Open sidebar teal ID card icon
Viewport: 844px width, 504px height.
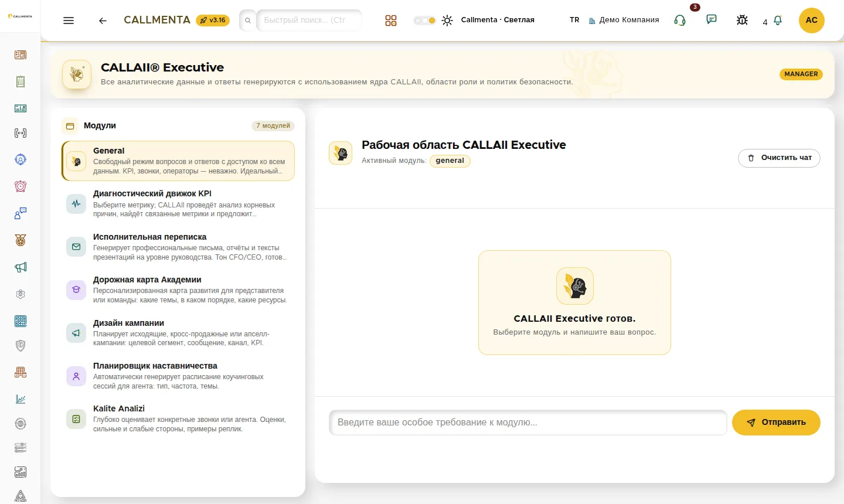coord(21,108)
